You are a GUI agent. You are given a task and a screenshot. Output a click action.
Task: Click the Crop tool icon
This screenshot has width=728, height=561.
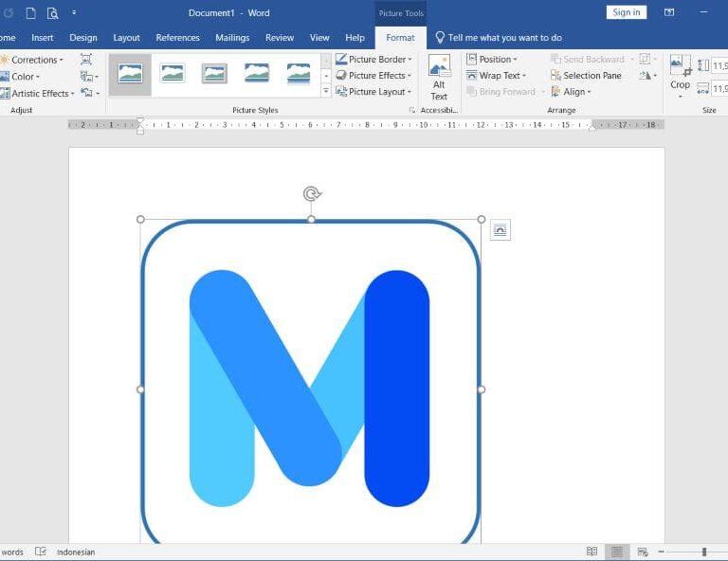click(680, 67)
